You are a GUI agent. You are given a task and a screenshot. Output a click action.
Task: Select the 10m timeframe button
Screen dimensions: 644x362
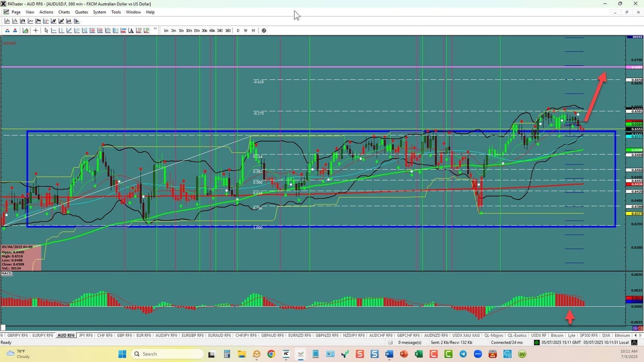point(189,30)
